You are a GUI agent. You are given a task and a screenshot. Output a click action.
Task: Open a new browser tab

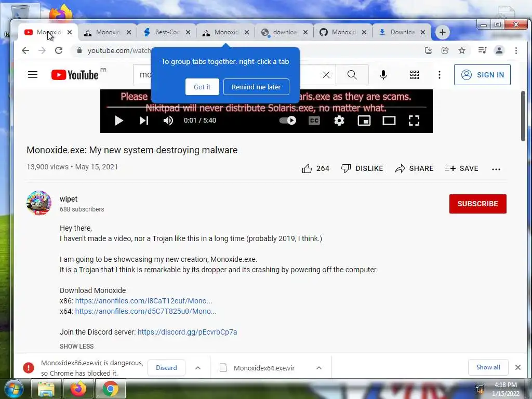pyautogui.click(x=443, y=32)
